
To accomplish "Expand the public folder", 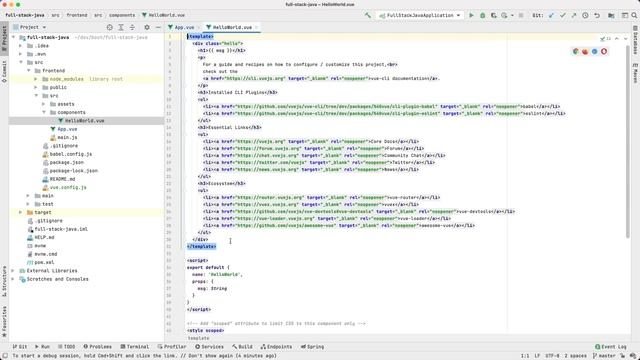I will pos(36,87).
